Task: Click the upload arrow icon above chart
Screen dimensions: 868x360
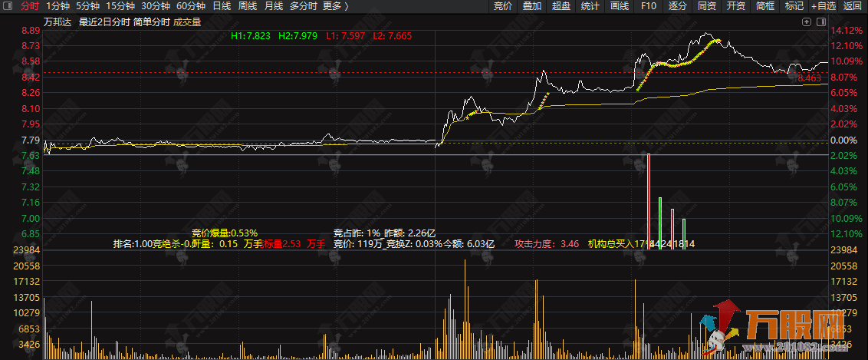Action: coord(807,21)
